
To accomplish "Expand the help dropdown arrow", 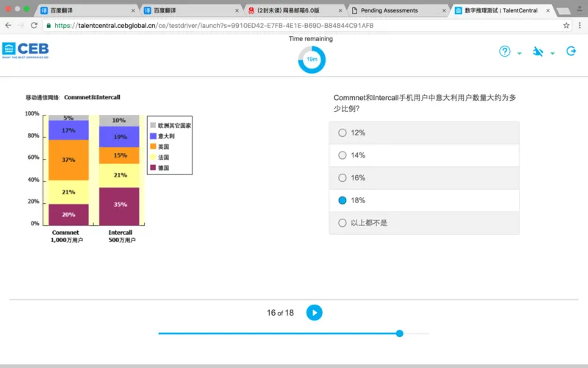I will [x=520, y=54].
